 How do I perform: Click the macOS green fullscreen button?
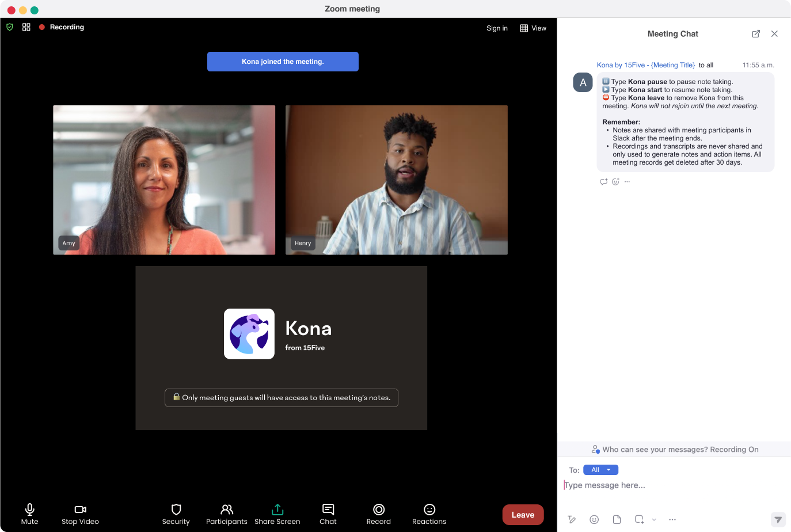pyautogui.click(x=35, y=10)
